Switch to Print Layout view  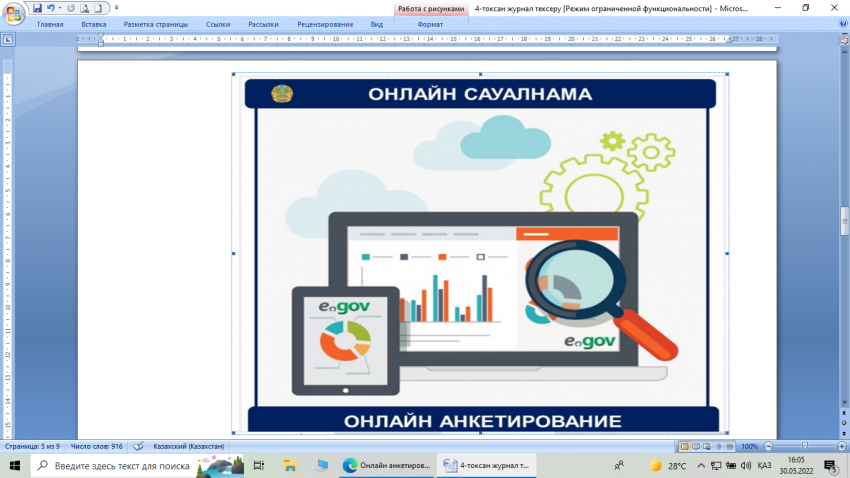685,446
